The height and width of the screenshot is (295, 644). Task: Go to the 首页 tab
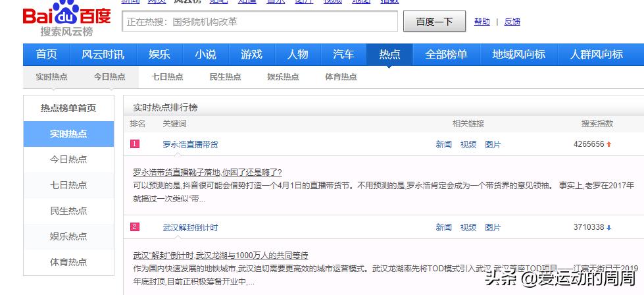[47, 54]
